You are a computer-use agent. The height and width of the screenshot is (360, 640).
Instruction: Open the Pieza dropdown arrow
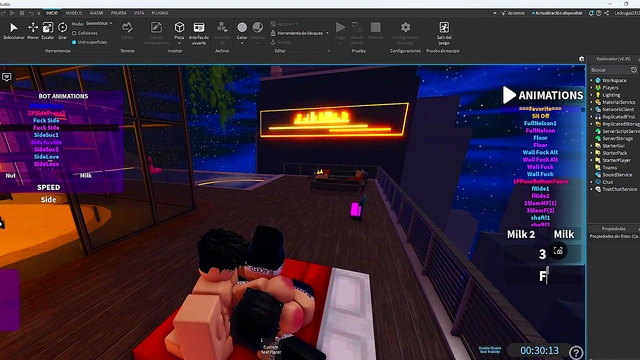click(179, 43)
